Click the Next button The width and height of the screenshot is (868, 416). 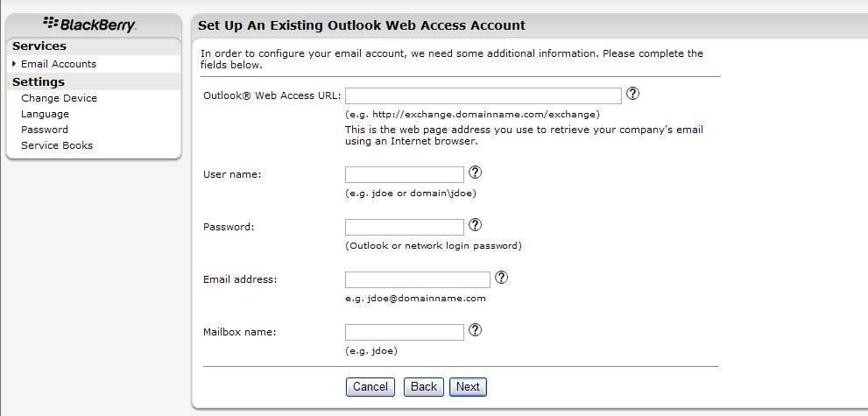[x=468, y=387]
